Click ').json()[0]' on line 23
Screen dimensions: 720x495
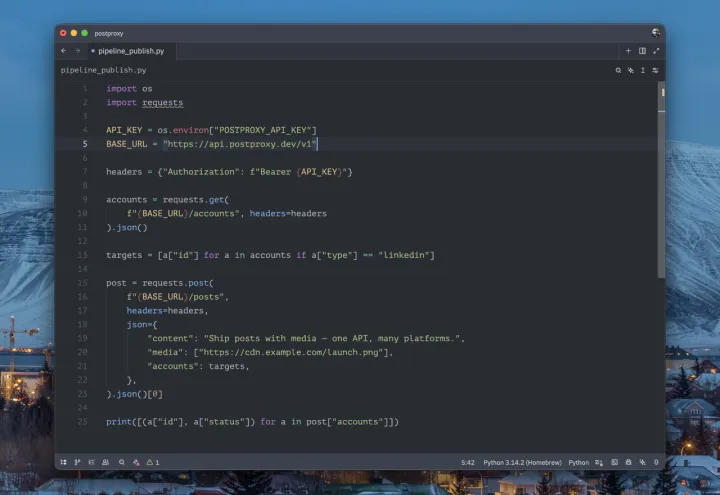click(x=135, y=394)
